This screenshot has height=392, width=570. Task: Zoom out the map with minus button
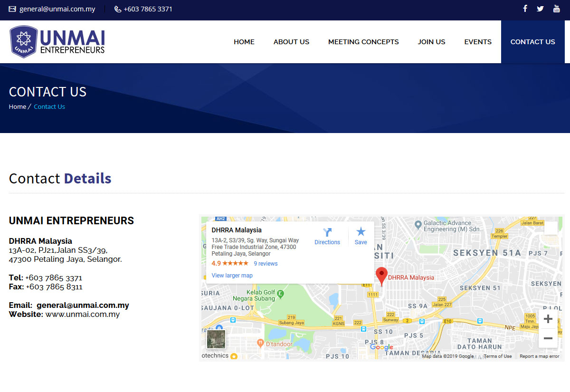click(548, 338)
